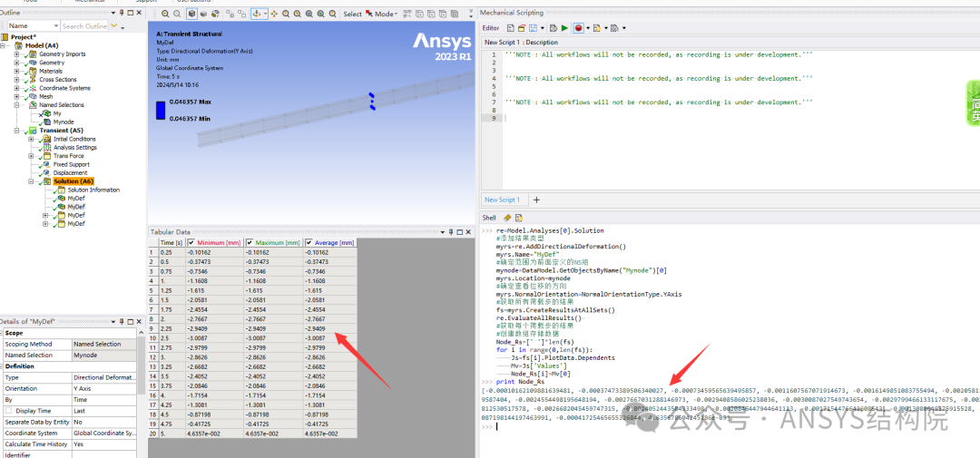Expand the Geometry Imports node
Image resolution: width=980 pixels, height=458 pixels.
pyautogui.click(x=17, y=54)
